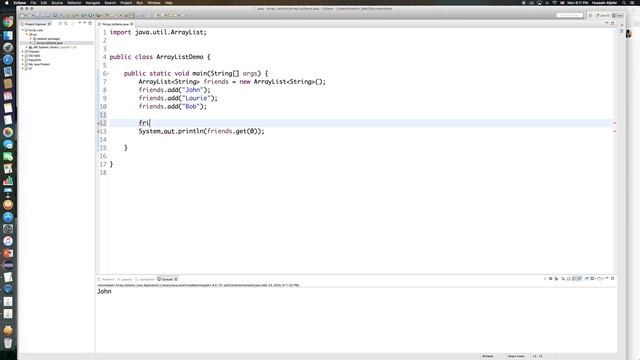Open the Help menu
This screenshot has height=360, width=640.
pyautogui.click(x=168, y=2)
